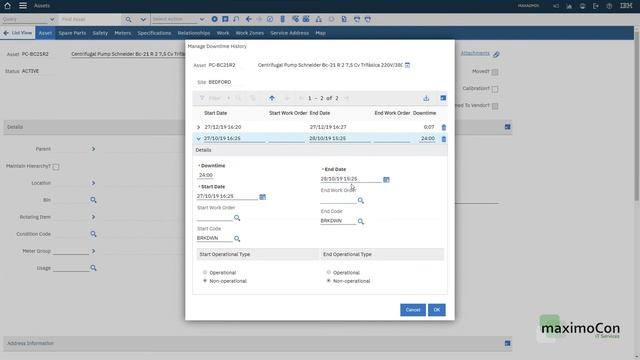Viewport: 640px width, 360px height.
Task: Open Bin lookup magnifier icon
Action: (x=93, y=200)
